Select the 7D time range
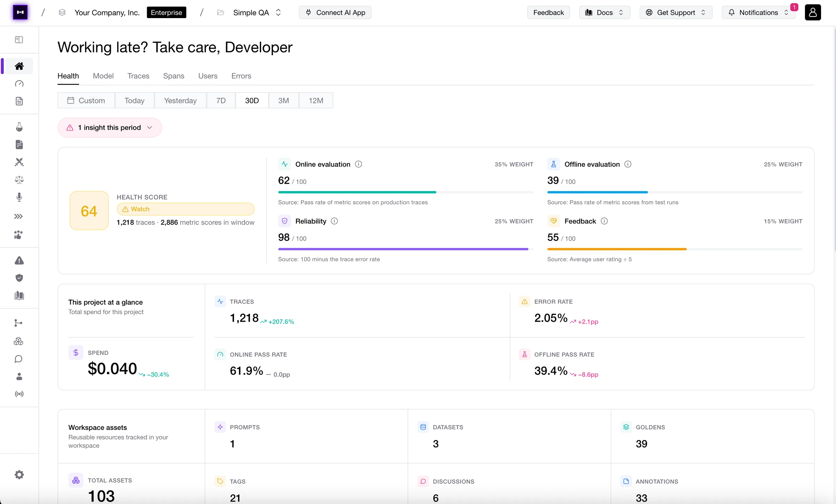The width and height of the screenshot is (836, 504). pos(221,101)
